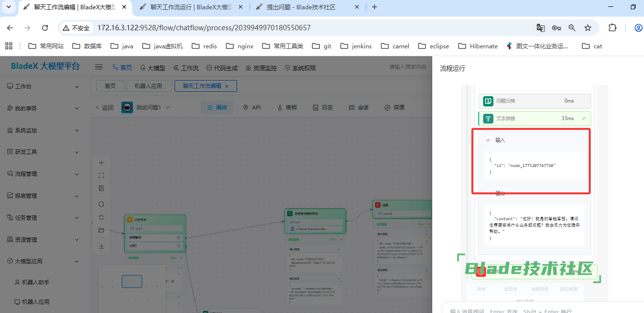644x313 pixels.
Task: Click the download arrow icon in canvas toolbar
Action: (101, 246)
